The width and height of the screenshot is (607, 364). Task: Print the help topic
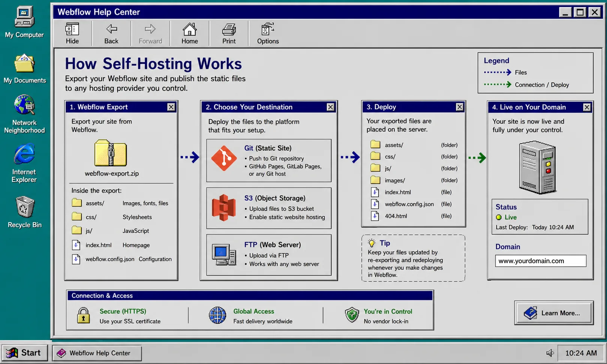click(229, 33)
